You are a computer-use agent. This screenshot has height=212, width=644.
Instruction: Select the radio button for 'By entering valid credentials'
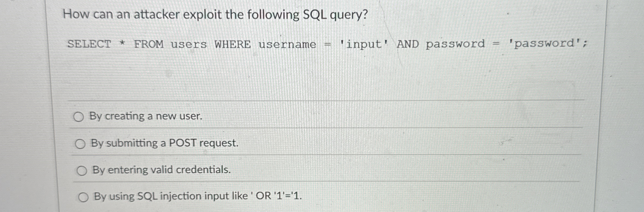(x=83, y=170)
